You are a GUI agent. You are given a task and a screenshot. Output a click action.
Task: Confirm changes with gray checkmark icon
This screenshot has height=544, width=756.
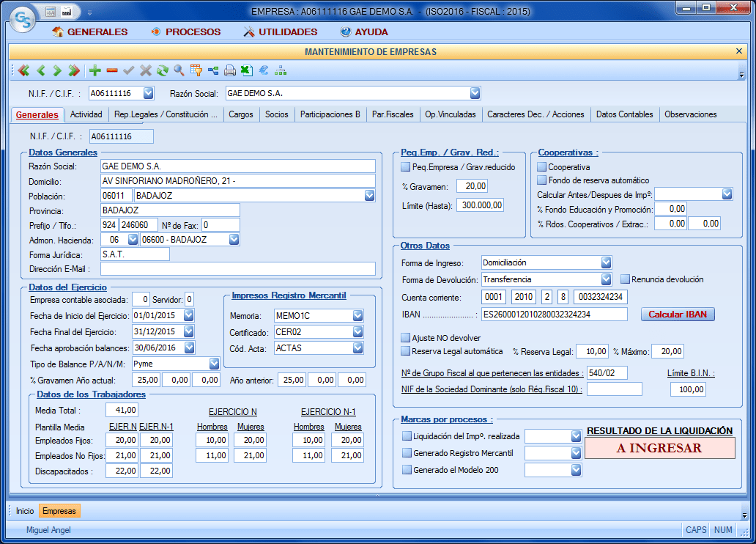(128, 70)
